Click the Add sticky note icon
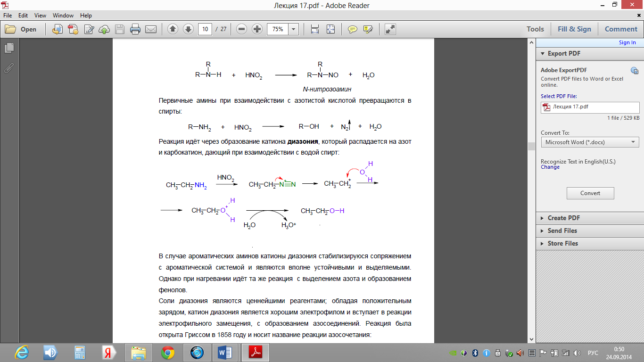This screenshot has height=362, width=644. [352, 29]
